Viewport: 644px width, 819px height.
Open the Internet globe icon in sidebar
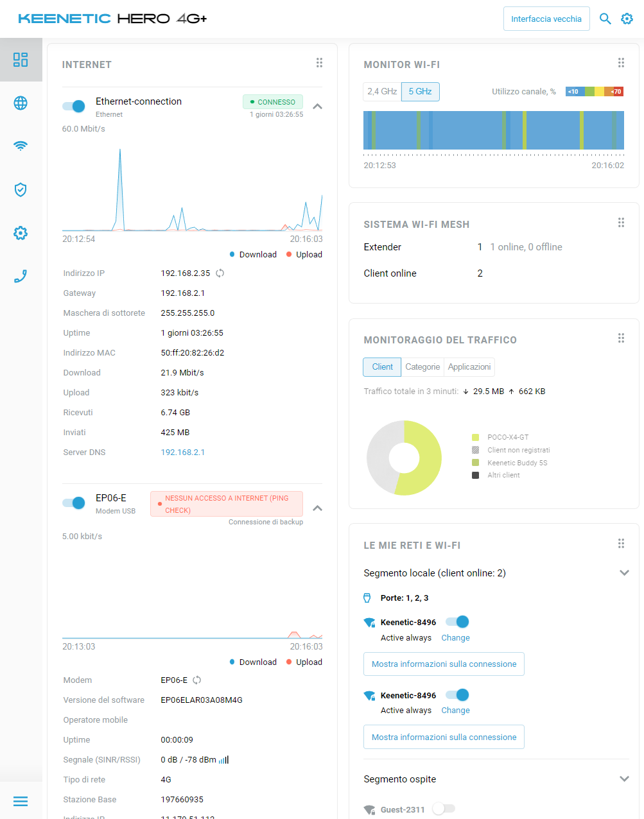tap(21, 103)
